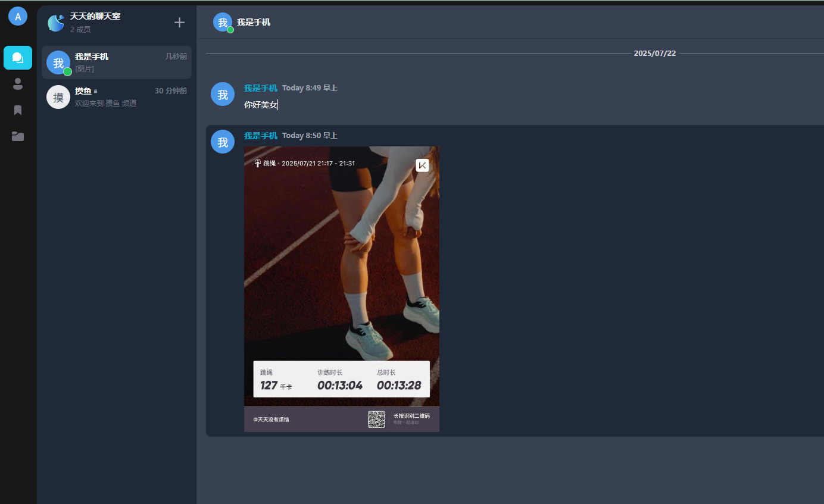The height and width of the screenshot is (504, 824).
Task: Click the avatar beside the 8:50 image message
Action: (x=223, y=142)
